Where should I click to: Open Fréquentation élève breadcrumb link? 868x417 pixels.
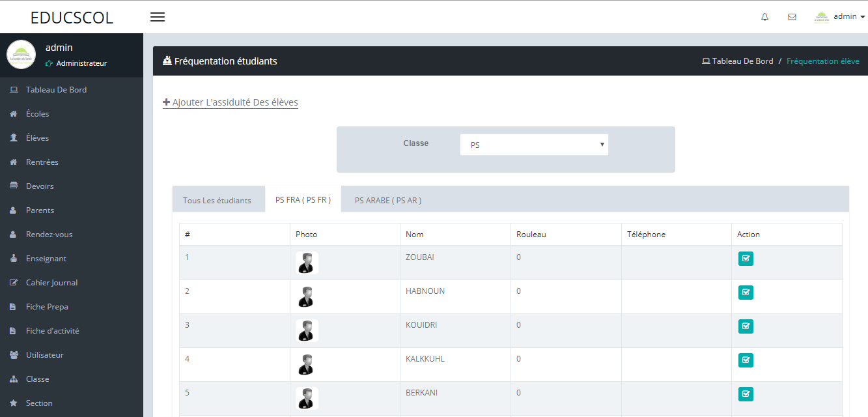coord(823,60)
